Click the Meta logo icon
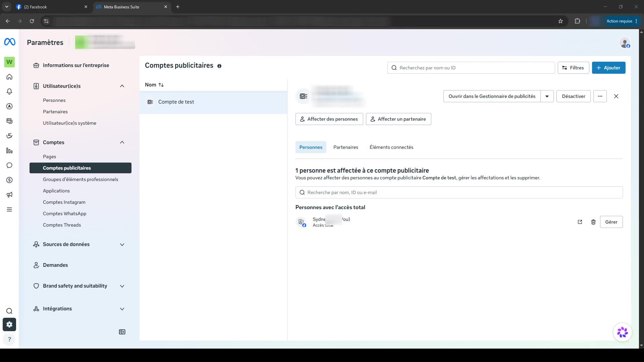Screen dimensions: 644x362 (9, 42)
